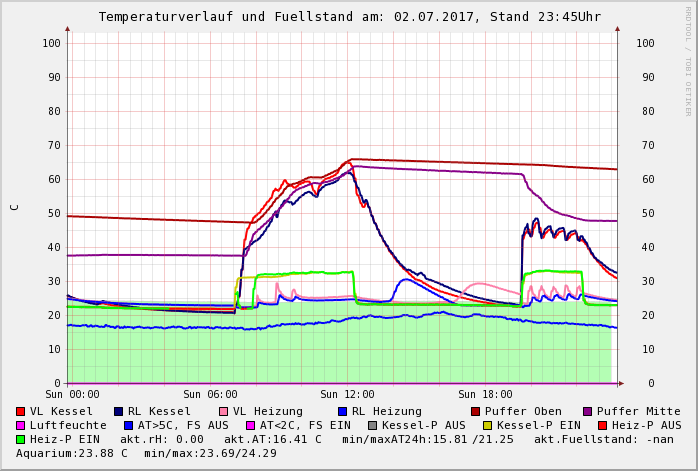Click the magenta Luftfeuchte legend swatch
This screenshot has width=698, height=471.
20,426
